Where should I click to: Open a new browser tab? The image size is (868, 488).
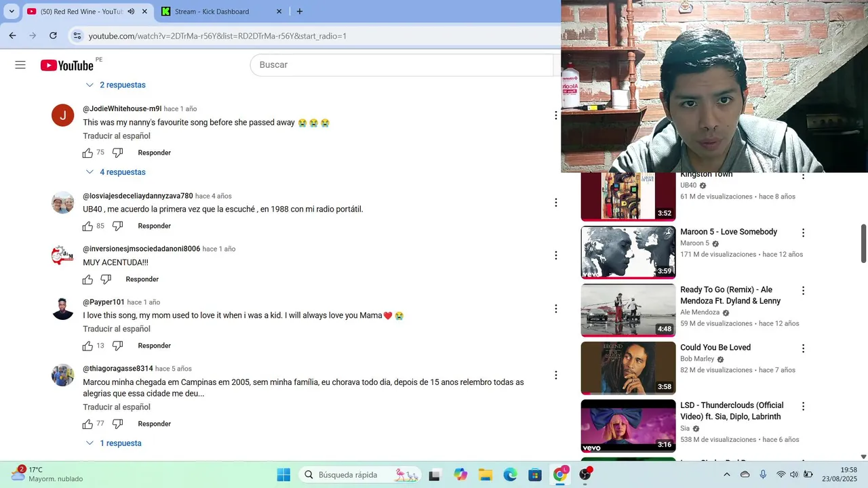coord(300,12)
